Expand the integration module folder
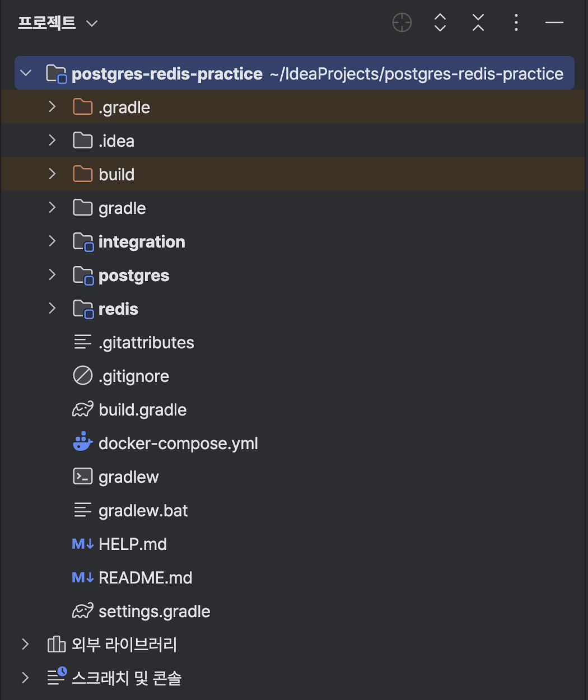The width and height of the screenshot is (588, 700). point(52,241)
